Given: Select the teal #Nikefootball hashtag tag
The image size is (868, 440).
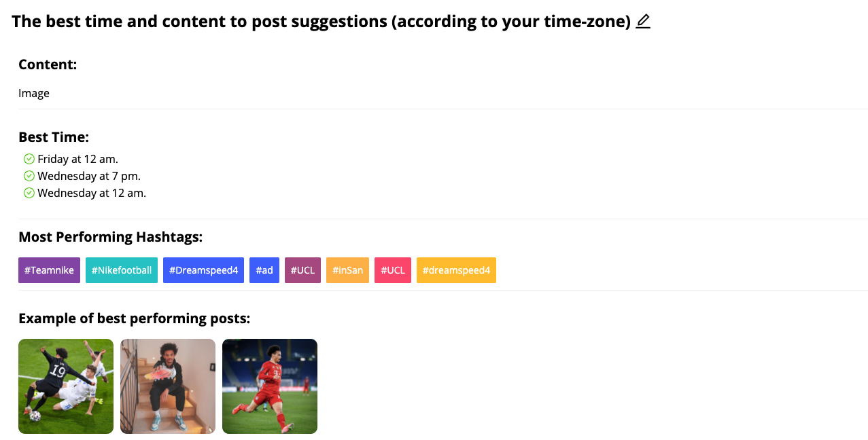Looking at the screenshot, I should (x=122, y=270).
